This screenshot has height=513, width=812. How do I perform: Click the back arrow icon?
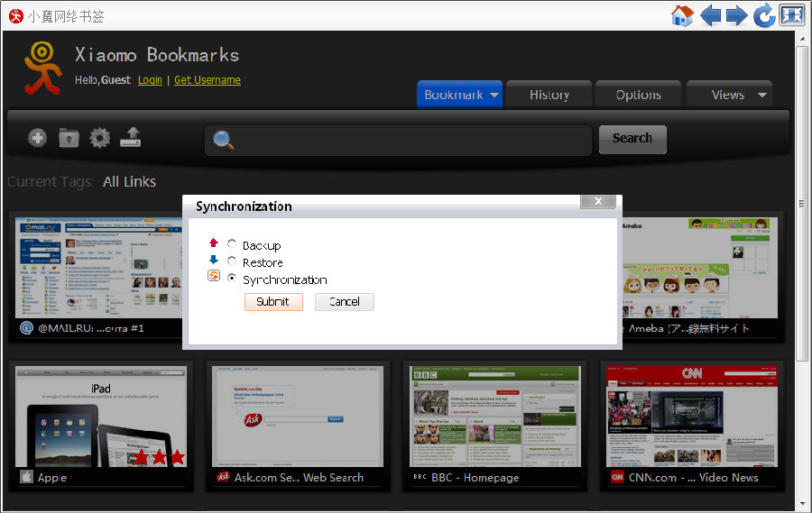coord(711,15)
